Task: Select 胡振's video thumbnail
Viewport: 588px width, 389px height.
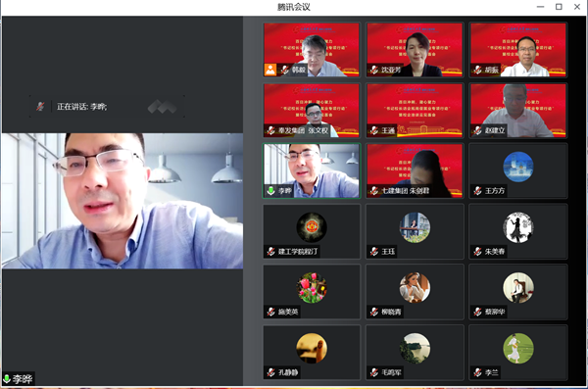Action: tap(518, 50)
